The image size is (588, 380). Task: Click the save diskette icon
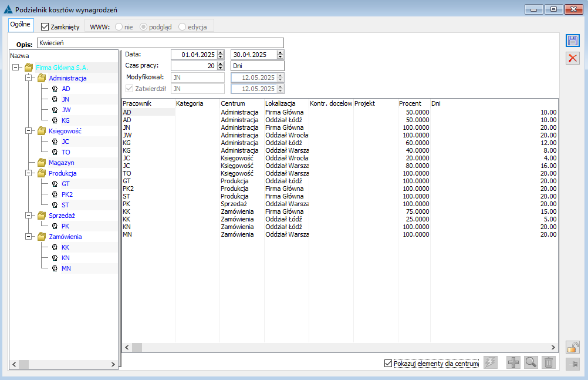tap(573, 41)
